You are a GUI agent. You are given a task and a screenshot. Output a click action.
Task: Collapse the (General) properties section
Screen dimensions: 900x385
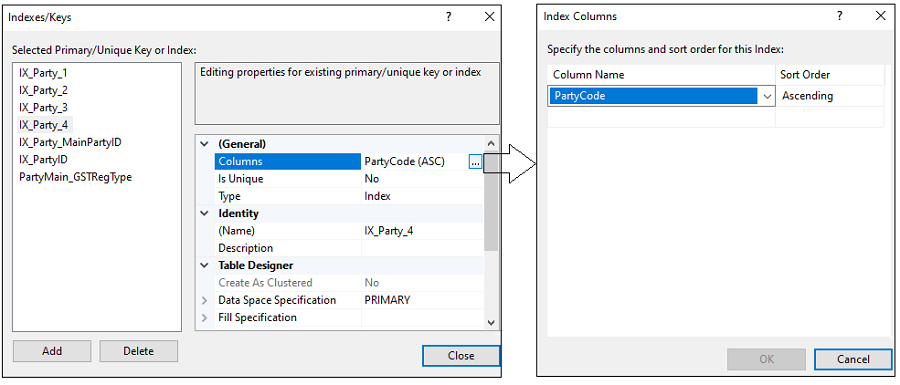coord(204,145)
